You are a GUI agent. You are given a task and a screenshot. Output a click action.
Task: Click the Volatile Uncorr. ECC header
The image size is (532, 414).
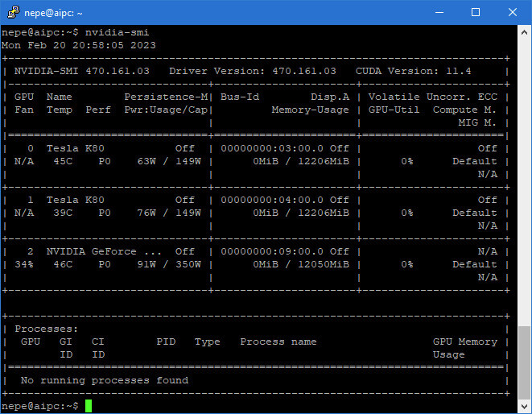click(x=433, y=97)
